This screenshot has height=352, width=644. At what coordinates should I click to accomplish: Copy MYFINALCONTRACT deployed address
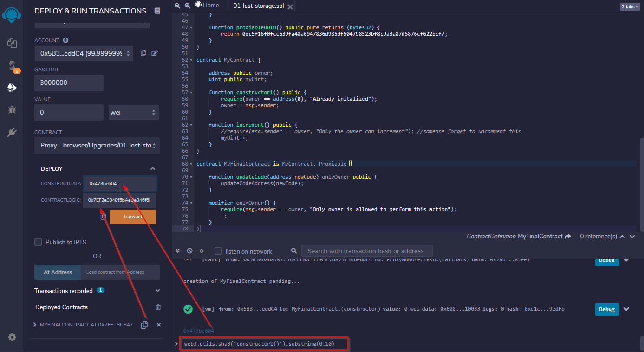tap(144, 325)
